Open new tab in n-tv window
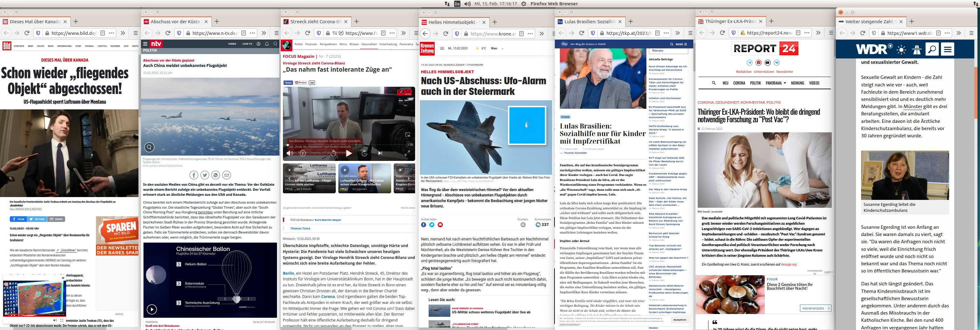The width and height of the screenshot is (980, 330). tap(217, 22)
